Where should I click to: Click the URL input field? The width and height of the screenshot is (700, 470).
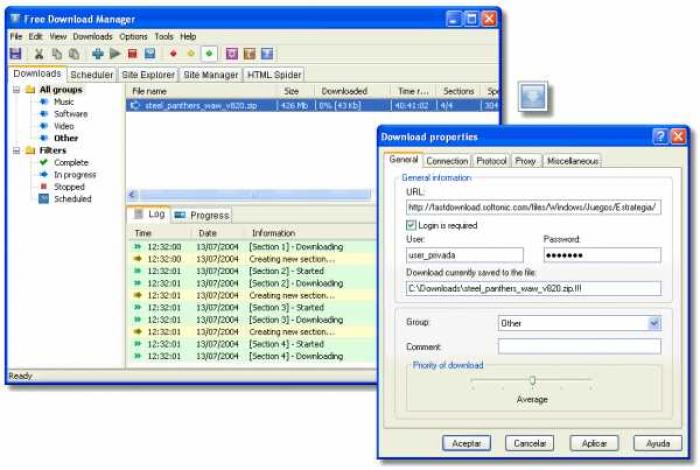coord(533,207)
